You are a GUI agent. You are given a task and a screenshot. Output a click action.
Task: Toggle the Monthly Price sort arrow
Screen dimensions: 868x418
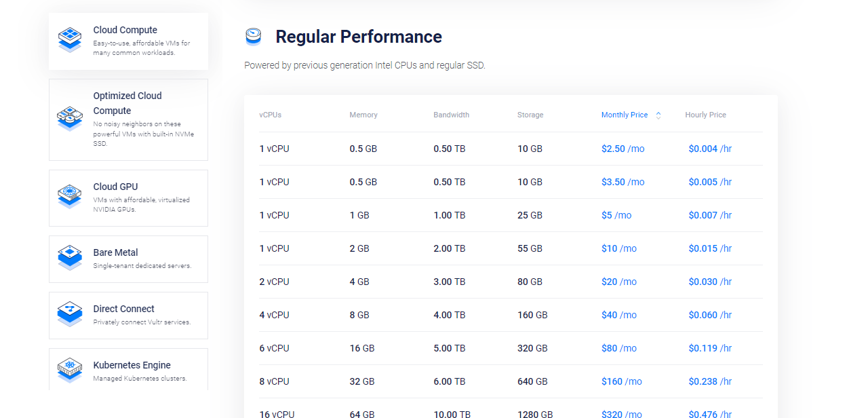click(658, 115)
